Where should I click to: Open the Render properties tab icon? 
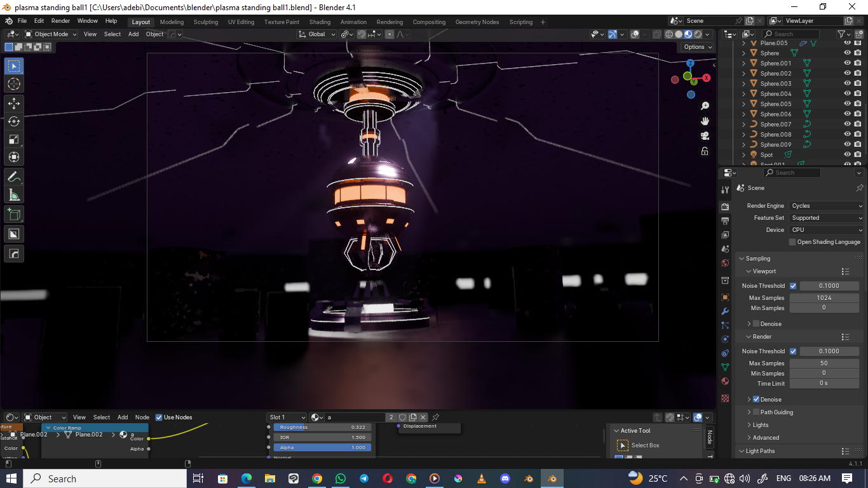725,207
